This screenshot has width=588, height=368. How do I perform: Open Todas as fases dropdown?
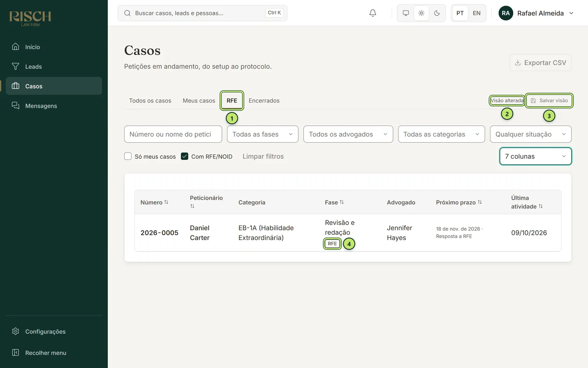click(263, 134)
